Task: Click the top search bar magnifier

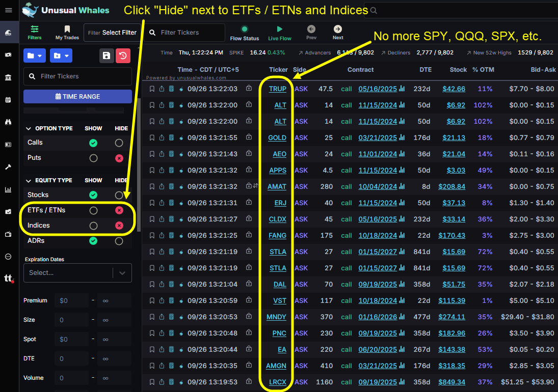Action: point(374,10)
